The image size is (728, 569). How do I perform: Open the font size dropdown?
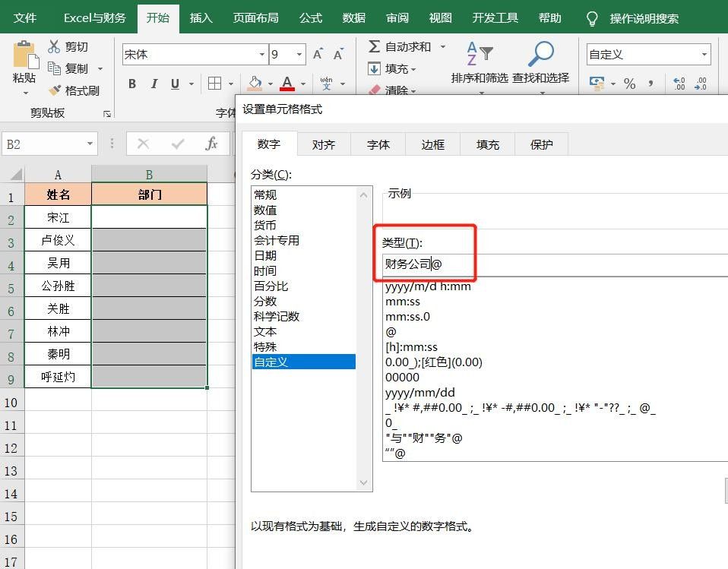click(299, 54)
